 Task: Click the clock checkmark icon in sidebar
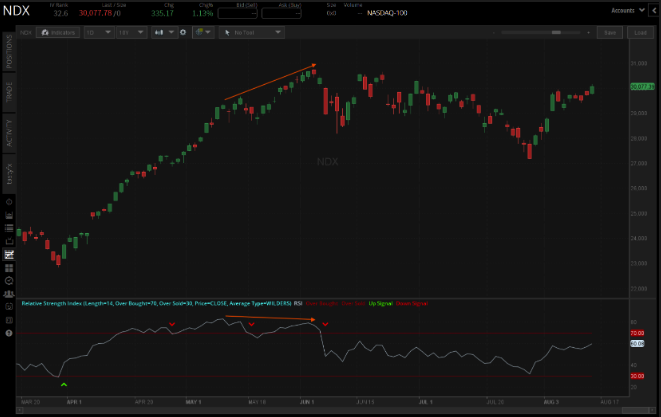tap(9, 281)
